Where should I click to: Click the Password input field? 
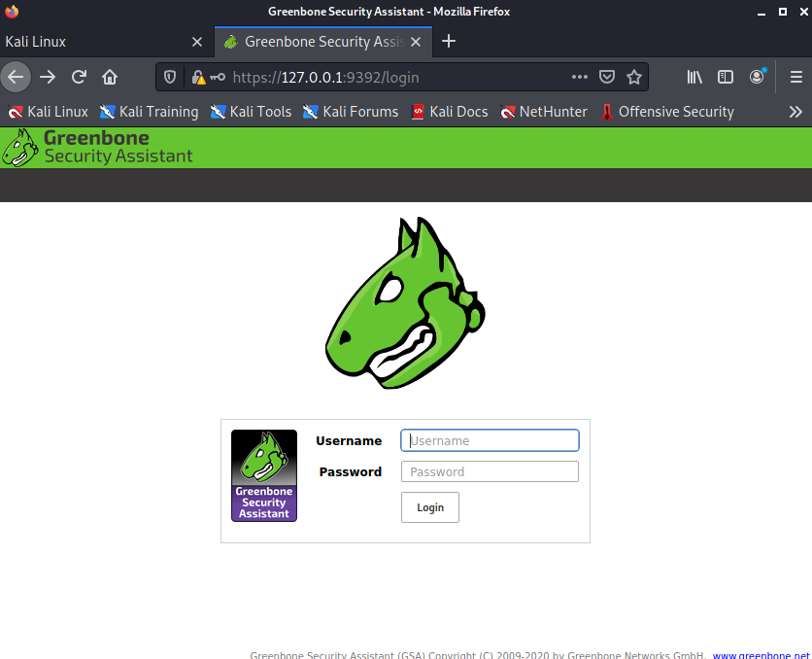point(490,471)
